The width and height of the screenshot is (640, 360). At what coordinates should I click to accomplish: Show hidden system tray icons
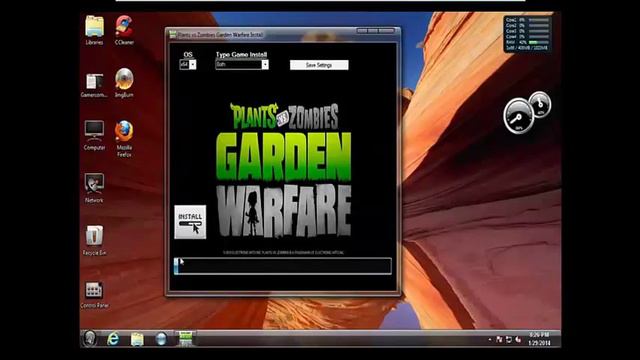(x=489, y=340)
